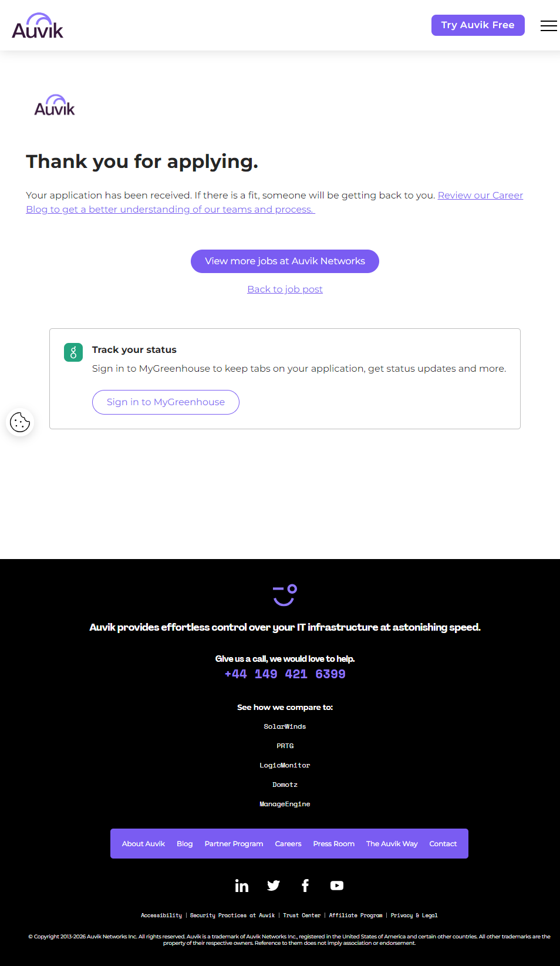560x966 pixels.
Task: Open the Trust Center footer link
Action: [x=302, y=915]
